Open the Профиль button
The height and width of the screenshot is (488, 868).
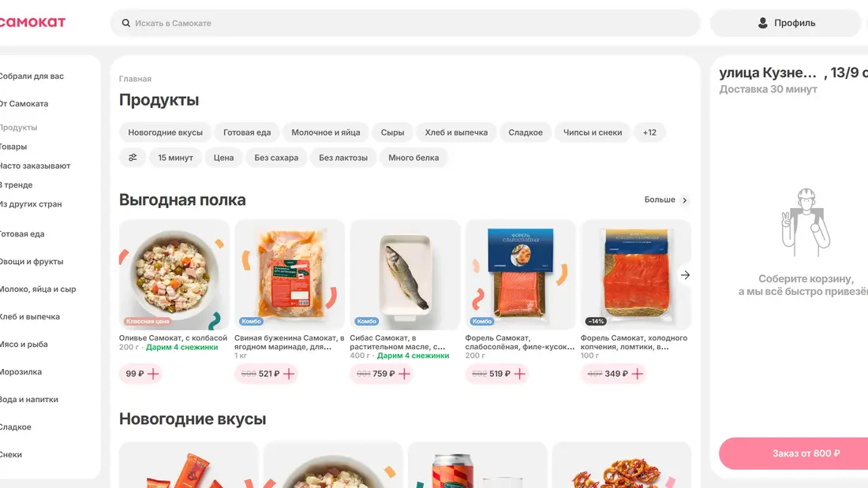pyautogui.click(x=786, y=23)
